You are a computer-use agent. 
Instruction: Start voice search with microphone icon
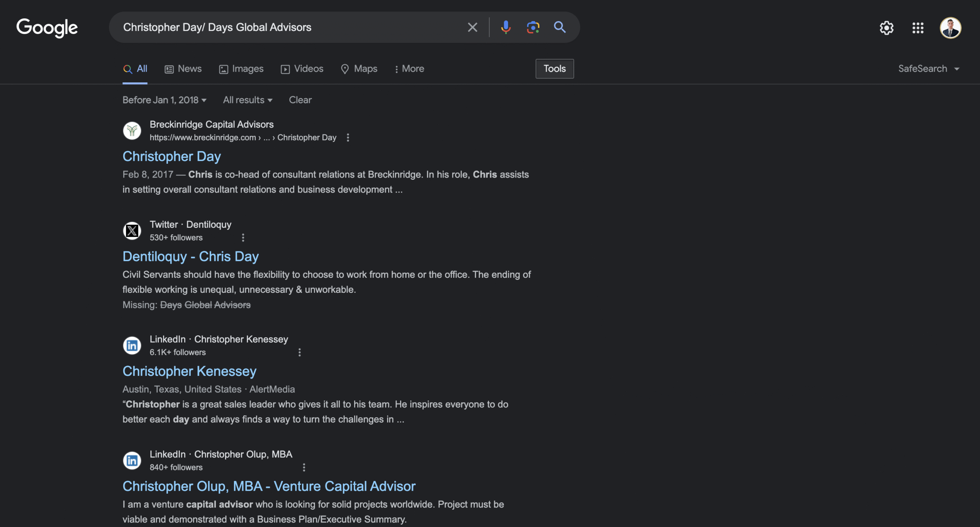pos(506,27)
